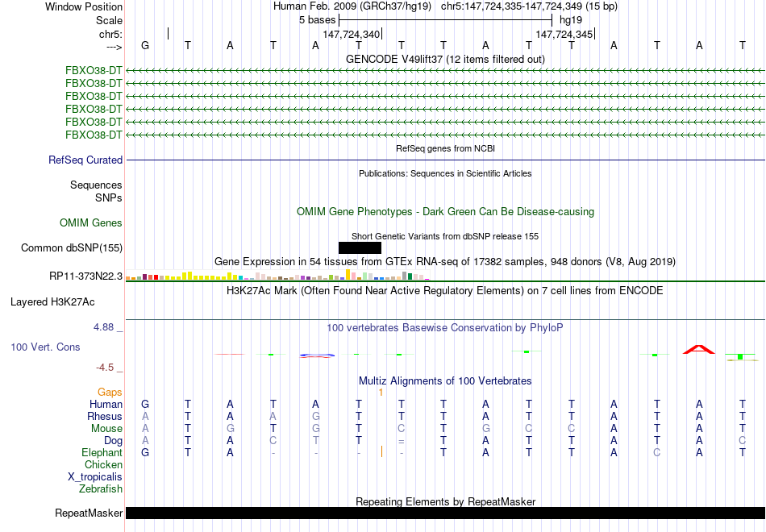Open Gene Expression in 54 tissues title
Image resolution: width=766 pixels, height=532 pixels.
tap(445, 262)
